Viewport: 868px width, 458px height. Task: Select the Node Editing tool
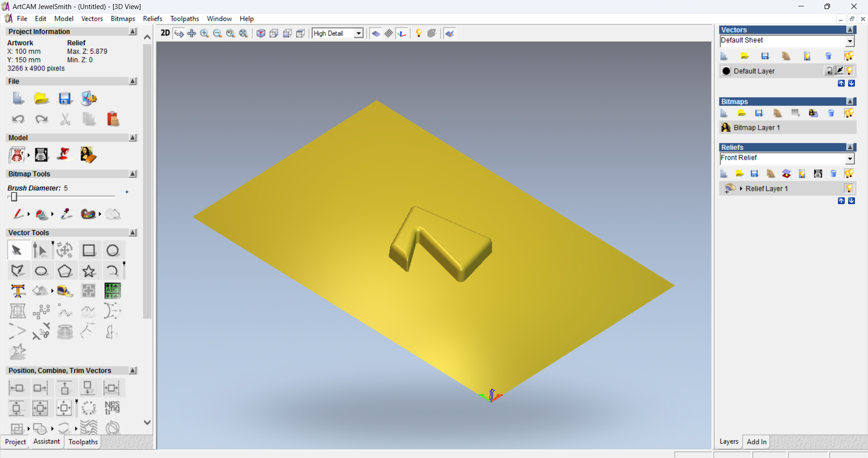point(40,250)
